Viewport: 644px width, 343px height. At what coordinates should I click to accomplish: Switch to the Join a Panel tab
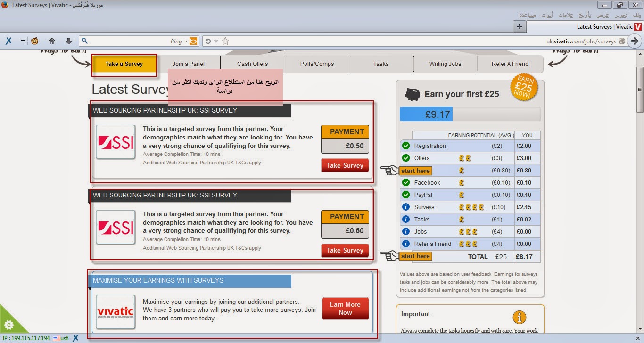click(189, 64)
